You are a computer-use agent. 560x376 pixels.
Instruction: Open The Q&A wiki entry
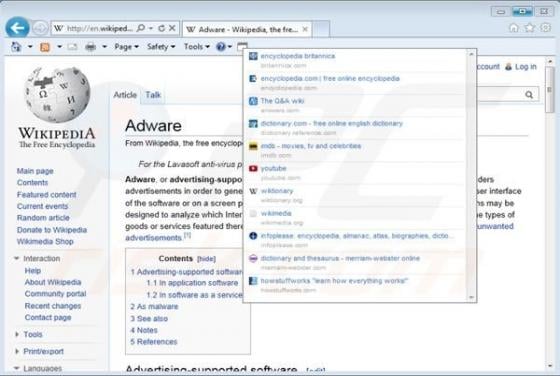[x=282, y=101]
